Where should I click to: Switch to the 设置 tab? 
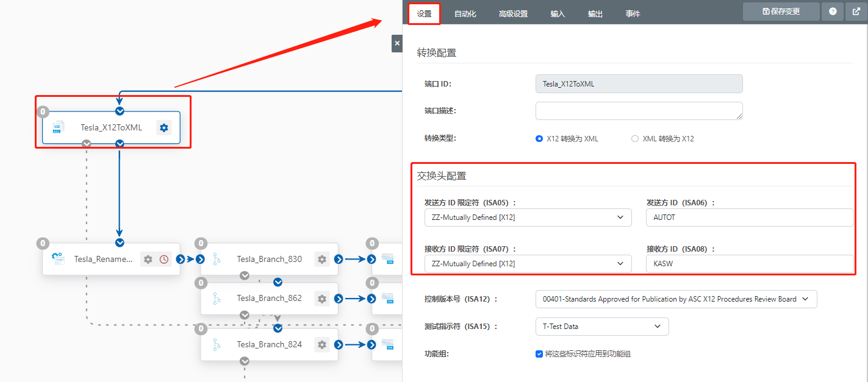(x=424, y=13)
